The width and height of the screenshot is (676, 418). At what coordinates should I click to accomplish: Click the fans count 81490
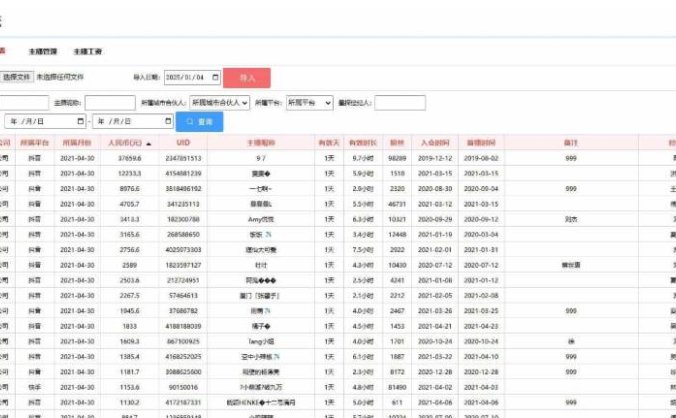[x=397, y=387]
